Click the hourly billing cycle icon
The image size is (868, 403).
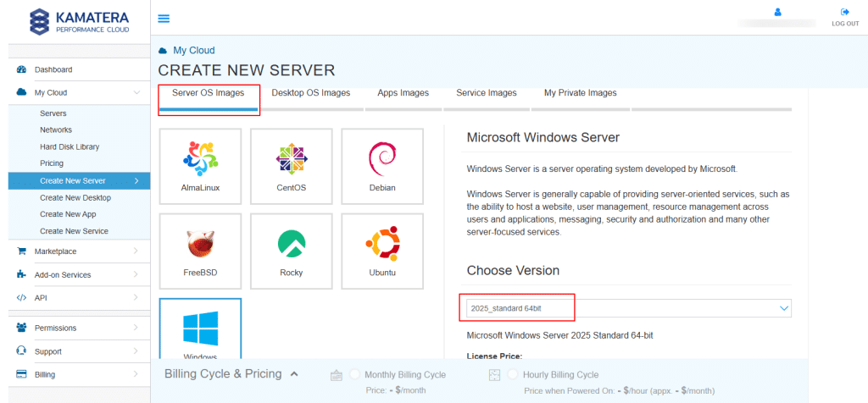click(x=494, y=375)
